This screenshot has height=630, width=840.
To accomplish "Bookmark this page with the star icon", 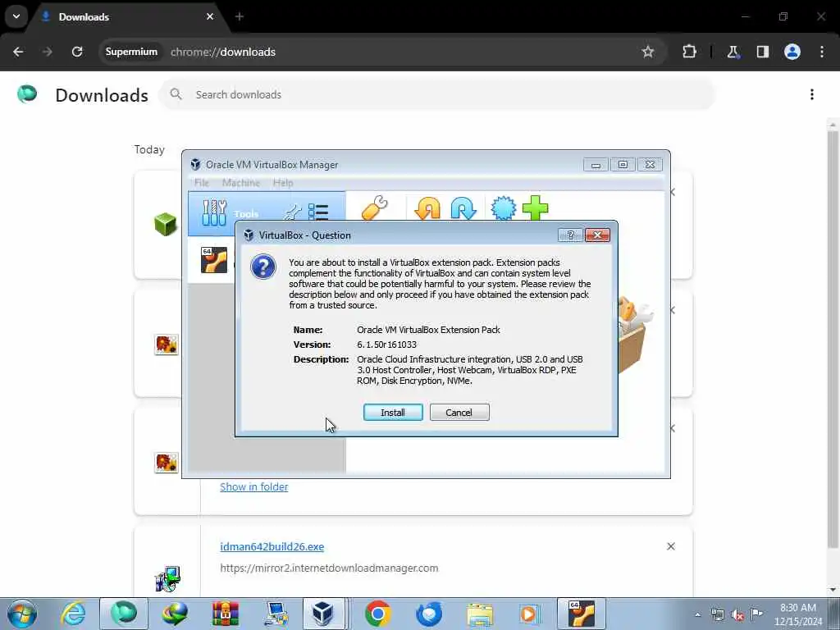I will [648, 52].
